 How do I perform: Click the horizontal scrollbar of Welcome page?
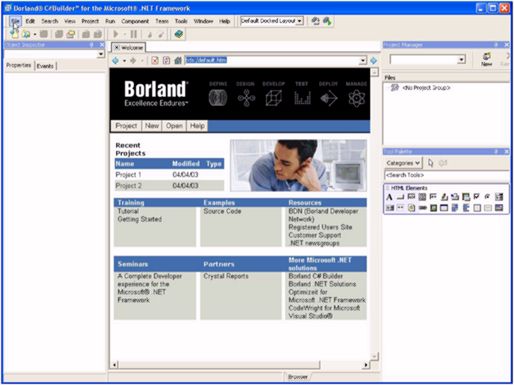tap(219, 365)
